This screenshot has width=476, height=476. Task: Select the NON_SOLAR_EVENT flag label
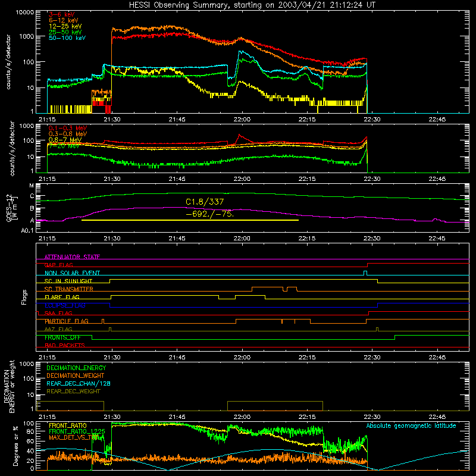72,273
